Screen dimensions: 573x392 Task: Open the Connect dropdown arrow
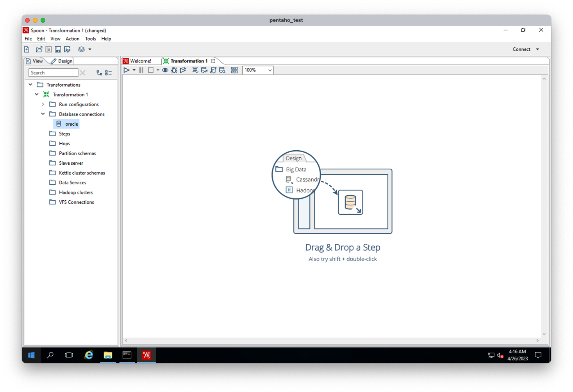pos(537,49)
